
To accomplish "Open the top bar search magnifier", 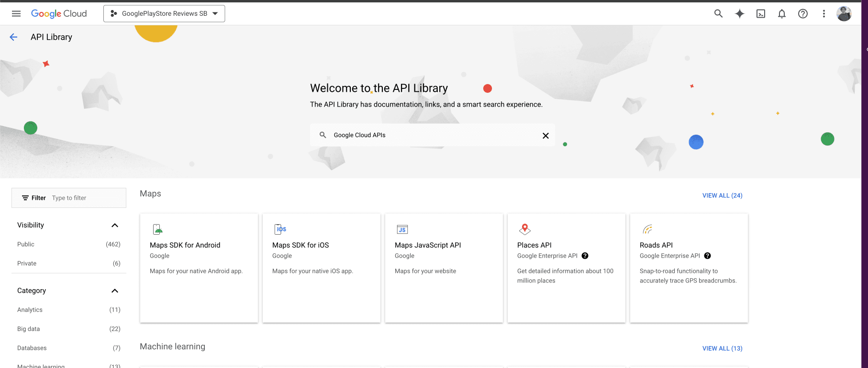I will [x=718, y=13].
